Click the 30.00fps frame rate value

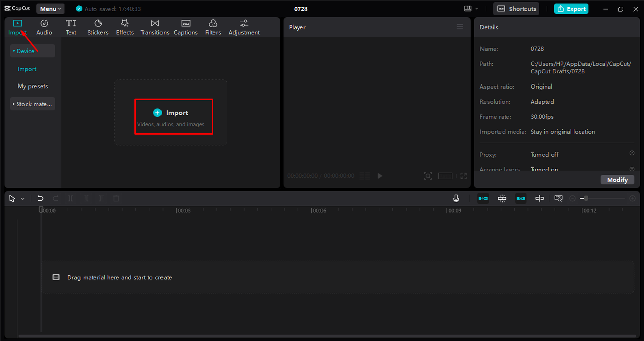pyautogui.click(x=542, y=117)
